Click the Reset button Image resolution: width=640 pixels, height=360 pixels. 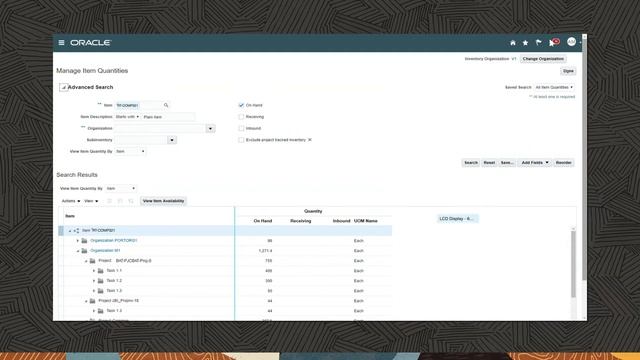click(x=489, y=162)
